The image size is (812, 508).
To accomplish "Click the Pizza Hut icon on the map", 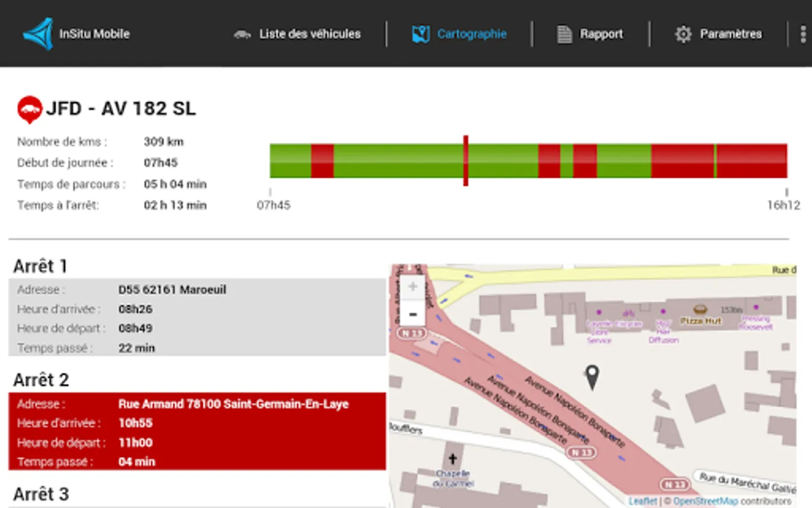I will click(700, 309).
